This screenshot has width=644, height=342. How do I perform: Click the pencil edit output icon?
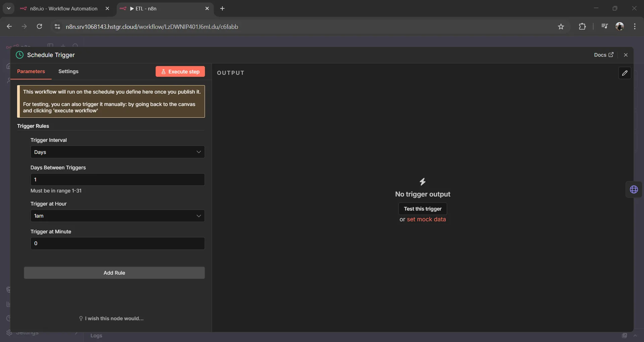click(625, 73)
